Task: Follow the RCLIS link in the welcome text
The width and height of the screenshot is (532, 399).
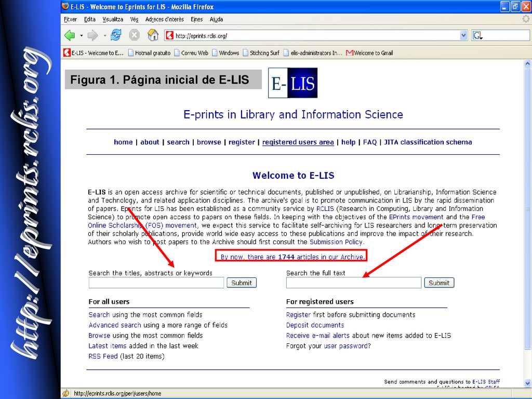Action: pyautogui.click(x=325, y=209)
